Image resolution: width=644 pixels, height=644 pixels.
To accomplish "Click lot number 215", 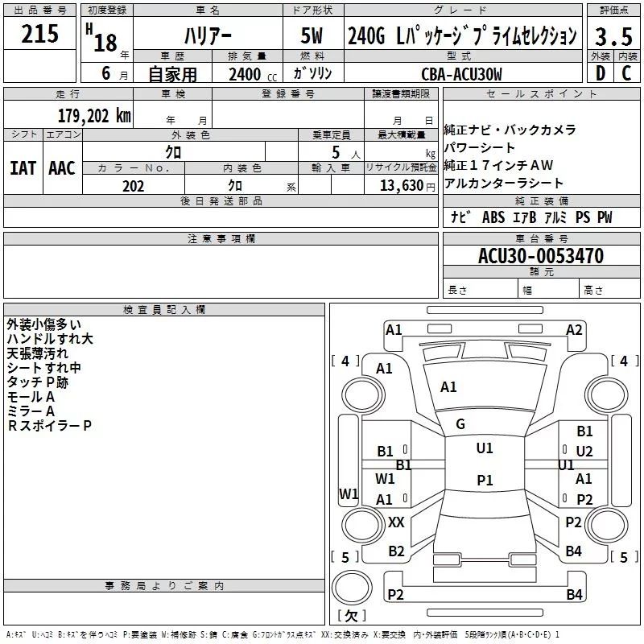I will (39, 34).
